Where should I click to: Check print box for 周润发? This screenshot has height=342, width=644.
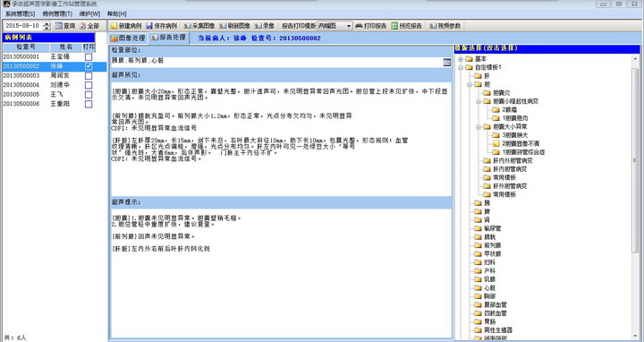[89, 75]
